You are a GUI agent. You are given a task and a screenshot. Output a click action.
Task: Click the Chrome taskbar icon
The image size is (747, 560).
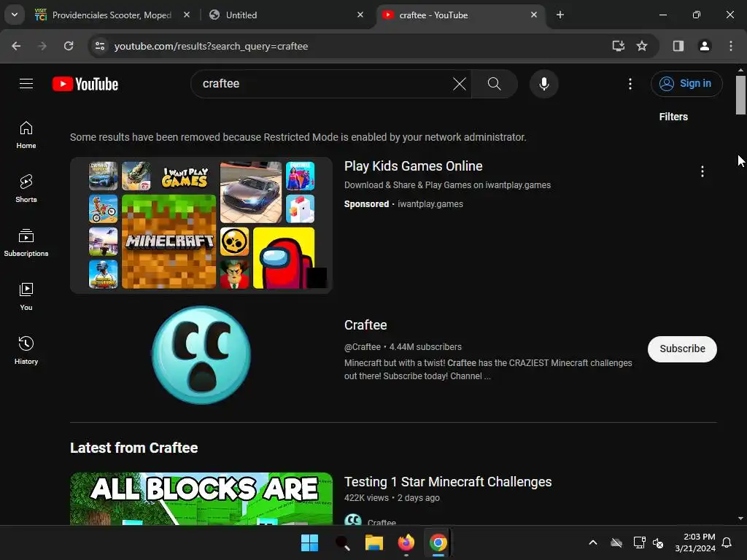(438, 542)
